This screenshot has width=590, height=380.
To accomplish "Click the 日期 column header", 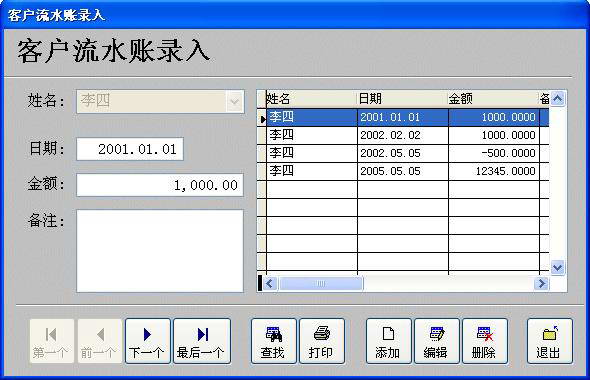I will 403,99.
